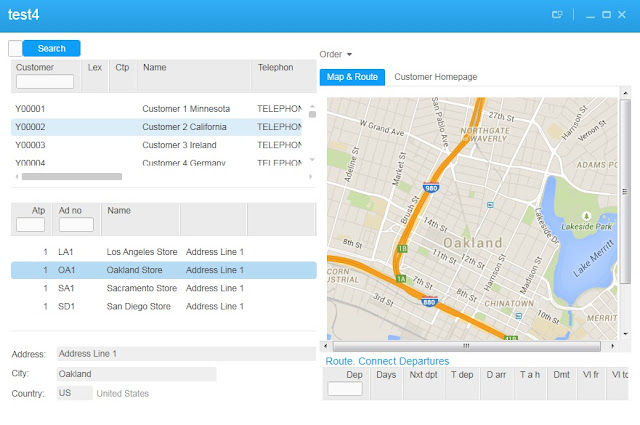
Task: Click customer table scroll left arrow
Action: [17, 177]
